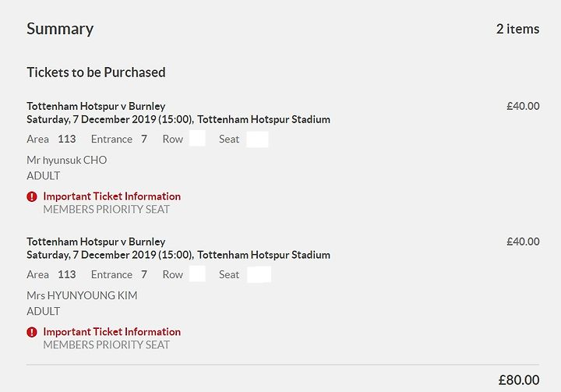
Task: Click the Tickets to be Purchased heading
Action: (x=96, y=72)
